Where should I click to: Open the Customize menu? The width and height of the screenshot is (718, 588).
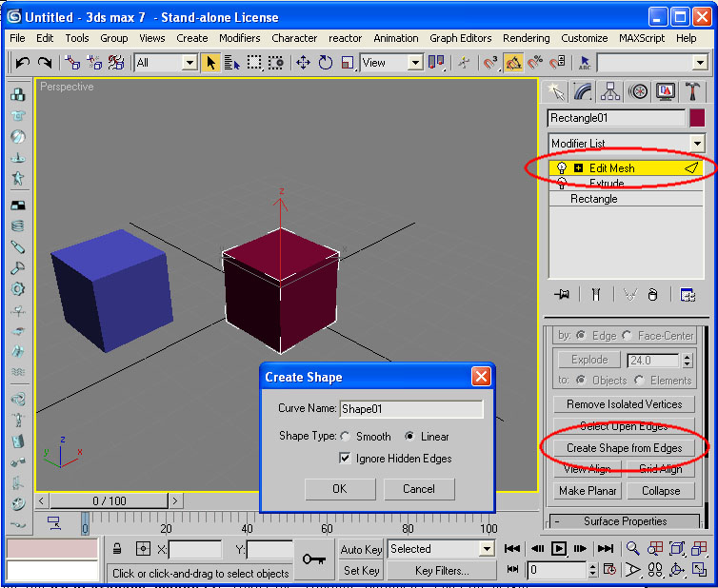(585, 38)
